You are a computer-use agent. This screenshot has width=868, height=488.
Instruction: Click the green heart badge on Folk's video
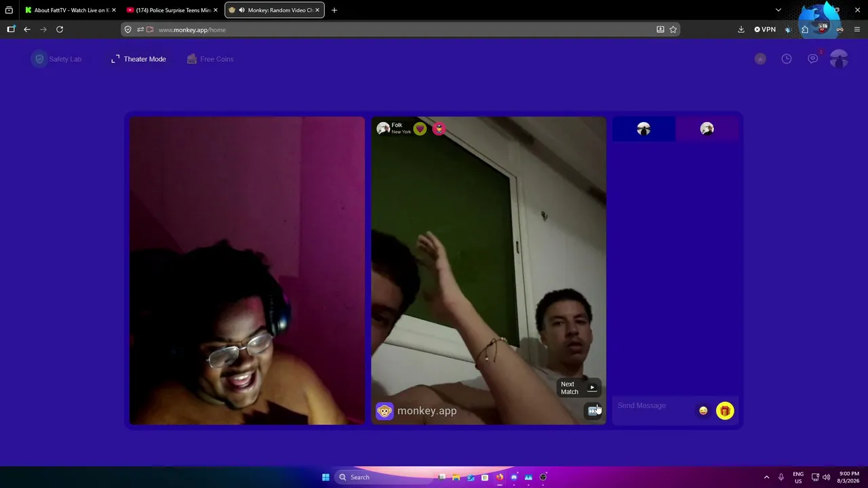pyautogui.click(x=420, y=129)
